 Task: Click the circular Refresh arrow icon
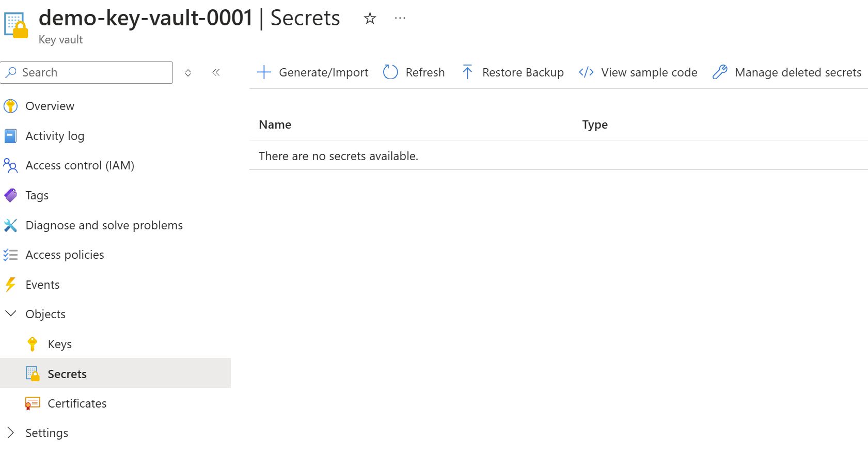(x=390, y=72)
